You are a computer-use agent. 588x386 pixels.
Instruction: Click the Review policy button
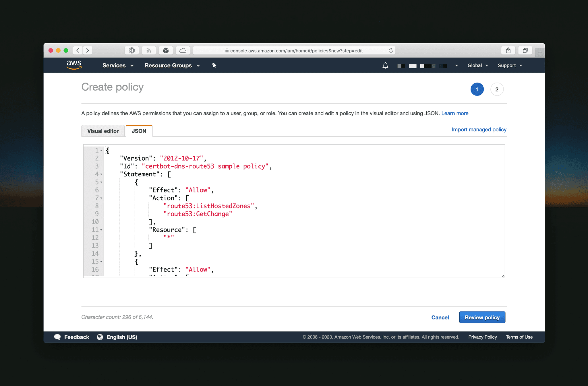click(x=482, y=317)
